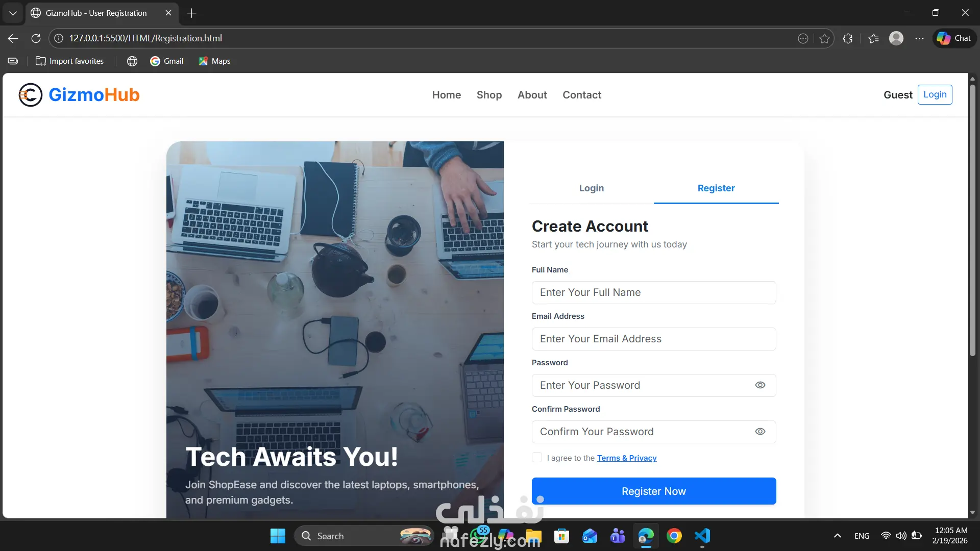The image size is (980, 551).
Task: Open Google Chrome from taskbar
Action: point(674,536)
